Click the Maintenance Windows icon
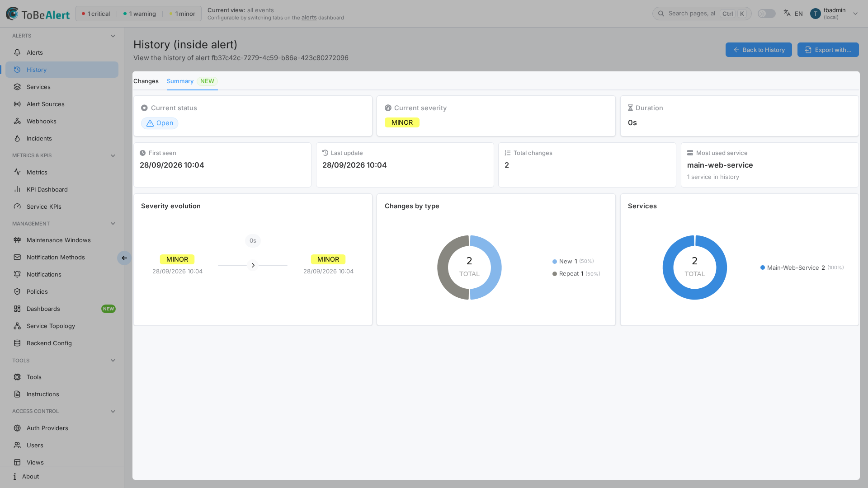868x488 pixels. pos(17,240)
